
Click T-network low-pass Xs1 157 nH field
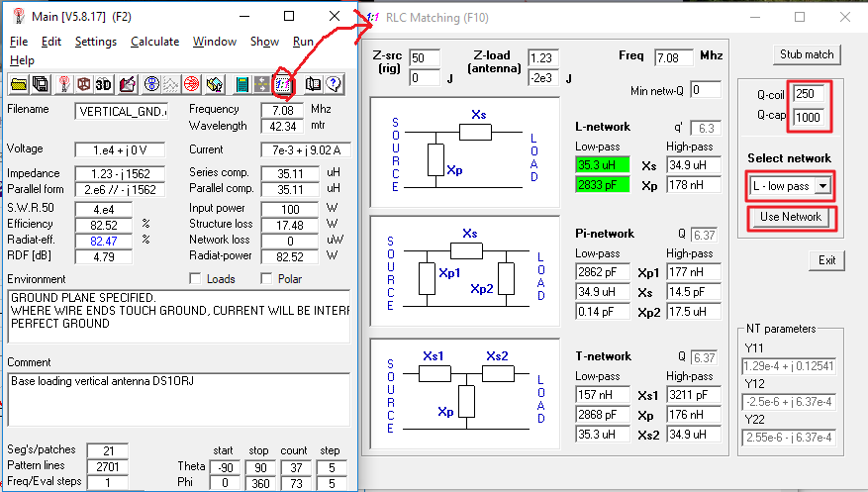(x=603, y=395)
